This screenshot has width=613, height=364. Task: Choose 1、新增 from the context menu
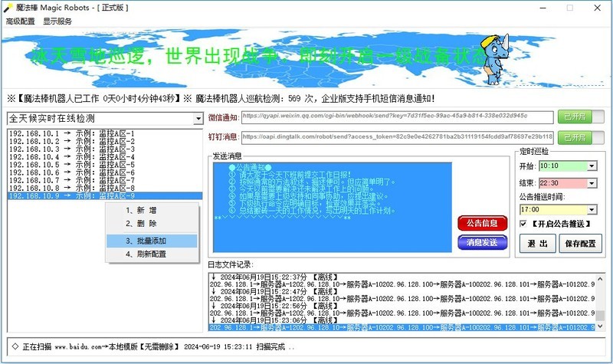[x=152, y=210]
